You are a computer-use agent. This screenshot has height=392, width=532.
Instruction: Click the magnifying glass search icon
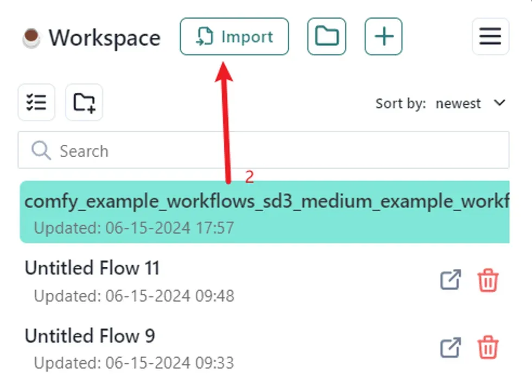(41, 150)
